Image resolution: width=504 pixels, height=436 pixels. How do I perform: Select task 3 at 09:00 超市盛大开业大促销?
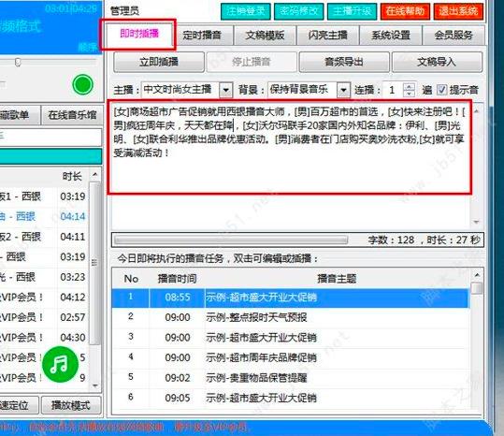[291, 338]
